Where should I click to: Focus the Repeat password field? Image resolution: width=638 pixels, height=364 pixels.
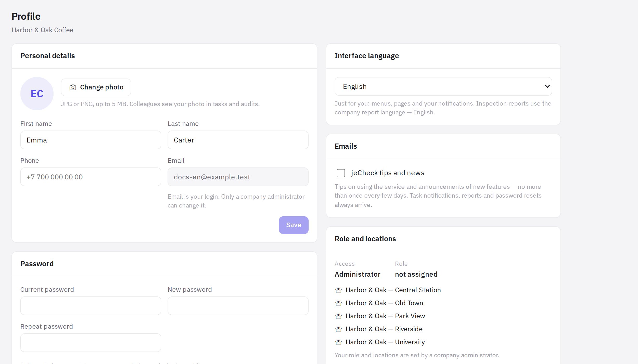click(x=91, y=343)
